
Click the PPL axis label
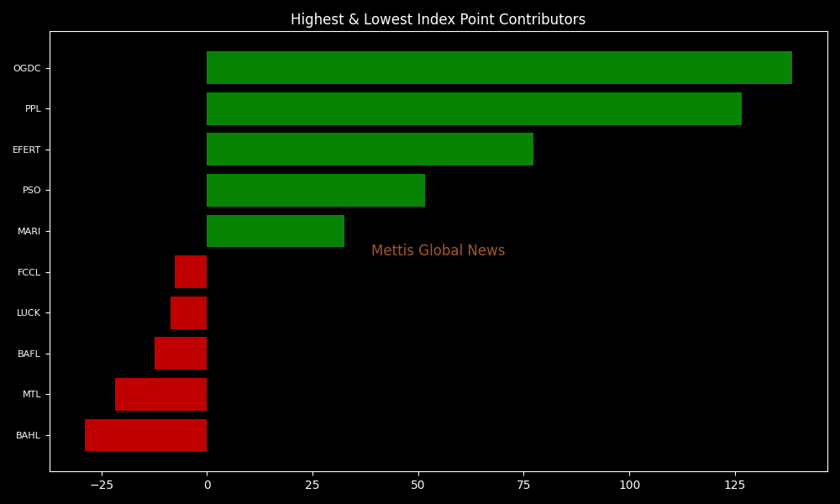tap(33, 108)
